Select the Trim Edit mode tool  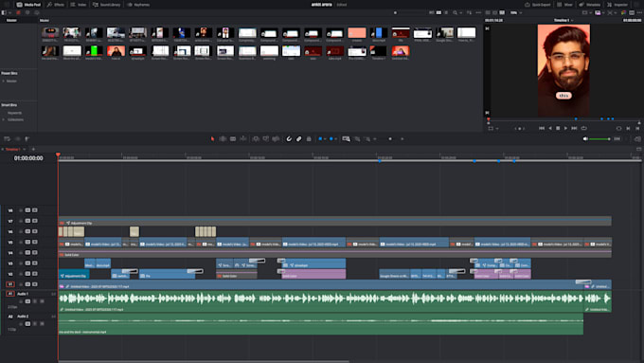[x=223, y=139]
